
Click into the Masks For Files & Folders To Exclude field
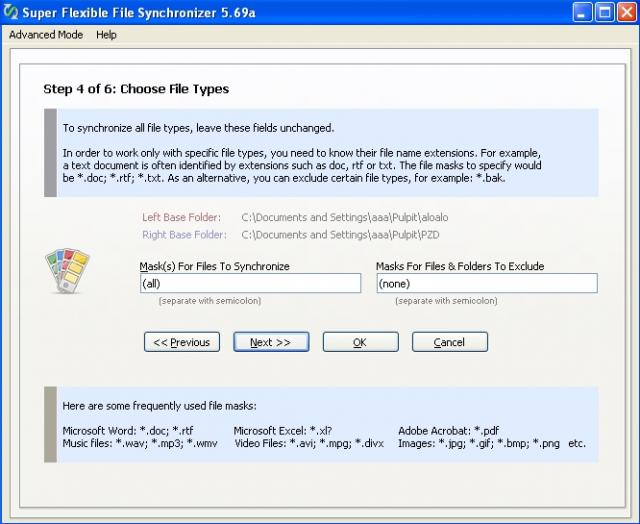click(x=486, y=284)
